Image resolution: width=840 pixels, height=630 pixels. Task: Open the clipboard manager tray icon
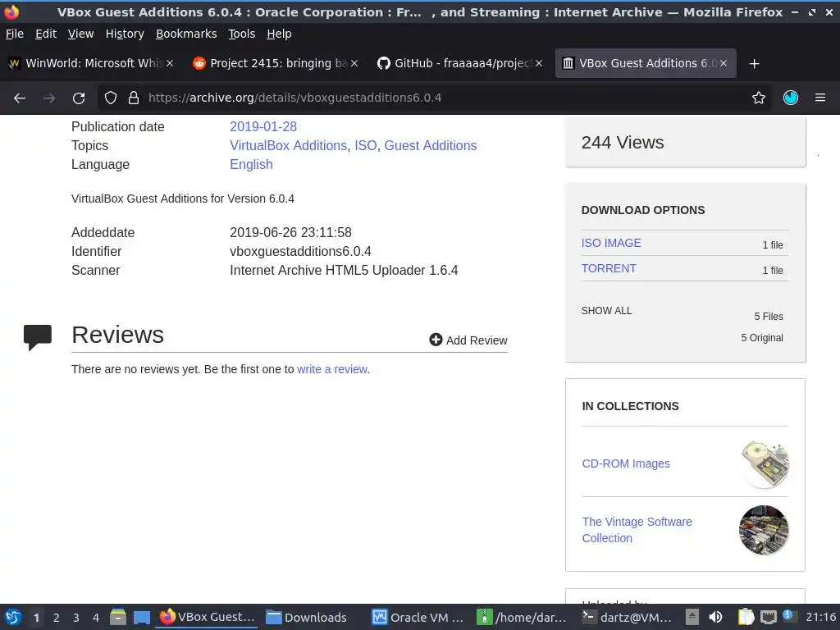(x=745, y=617)
